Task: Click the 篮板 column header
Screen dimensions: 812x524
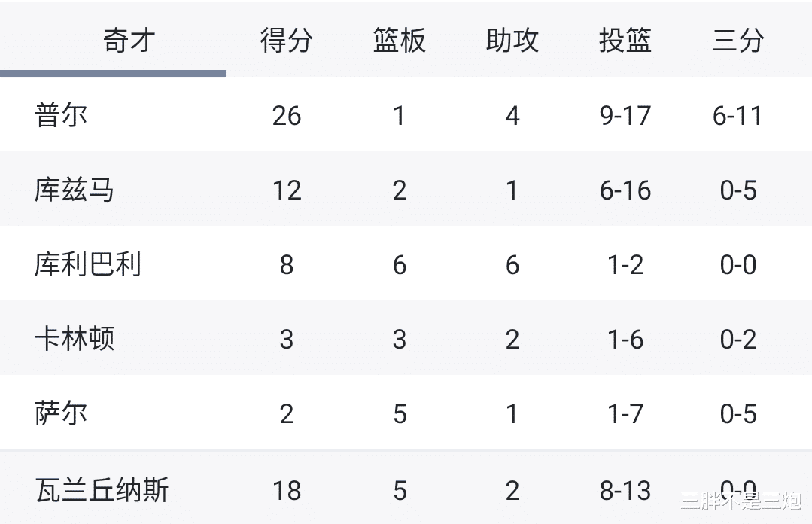Action: click(x=400, y=41)
